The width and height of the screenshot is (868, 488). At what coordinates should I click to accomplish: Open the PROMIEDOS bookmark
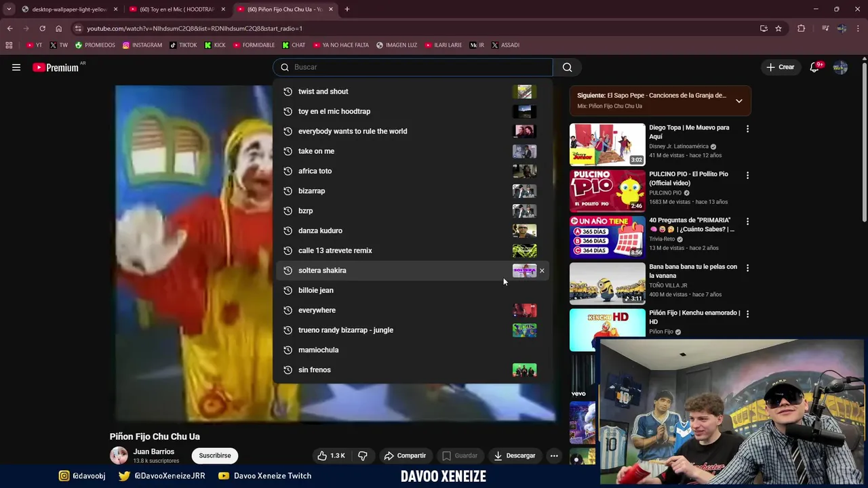click(95, 45)
